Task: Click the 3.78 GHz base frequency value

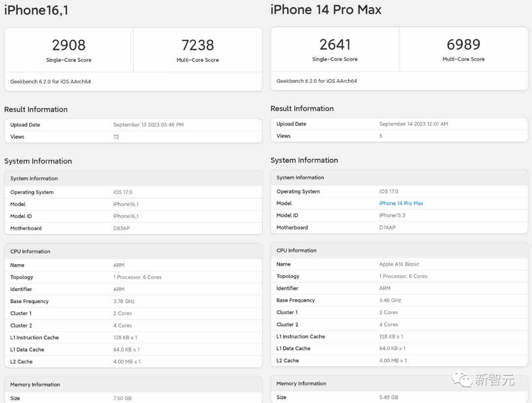Action: [x=124, y=301]
